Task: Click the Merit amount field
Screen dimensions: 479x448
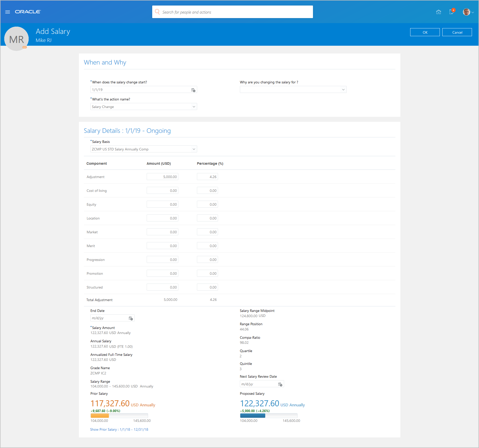Action: (163, 246)
